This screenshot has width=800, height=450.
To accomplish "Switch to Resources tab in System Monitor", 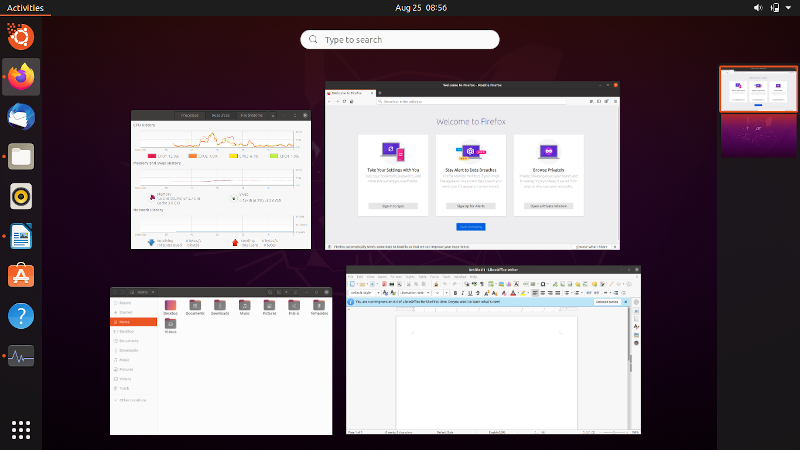I will pos(220,115).
